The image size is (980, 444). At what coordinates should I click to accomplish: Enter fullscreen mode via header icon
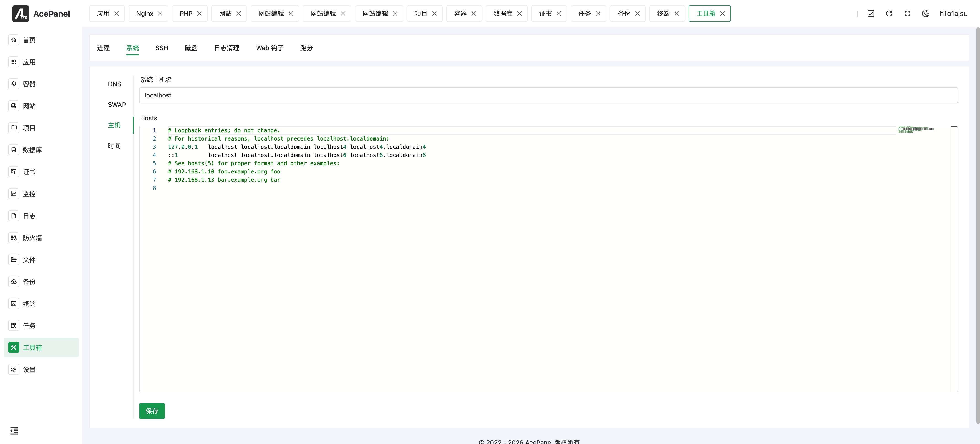[907, 14]
